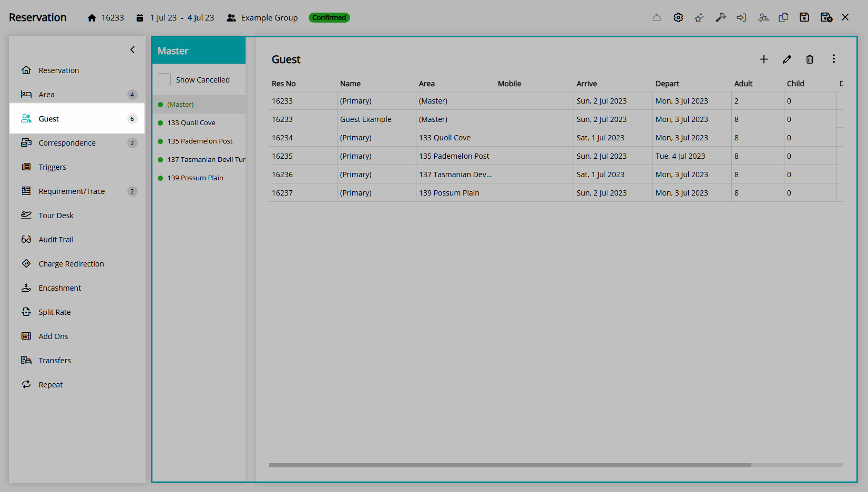Click the Guest Example name cell

point(376,119)
